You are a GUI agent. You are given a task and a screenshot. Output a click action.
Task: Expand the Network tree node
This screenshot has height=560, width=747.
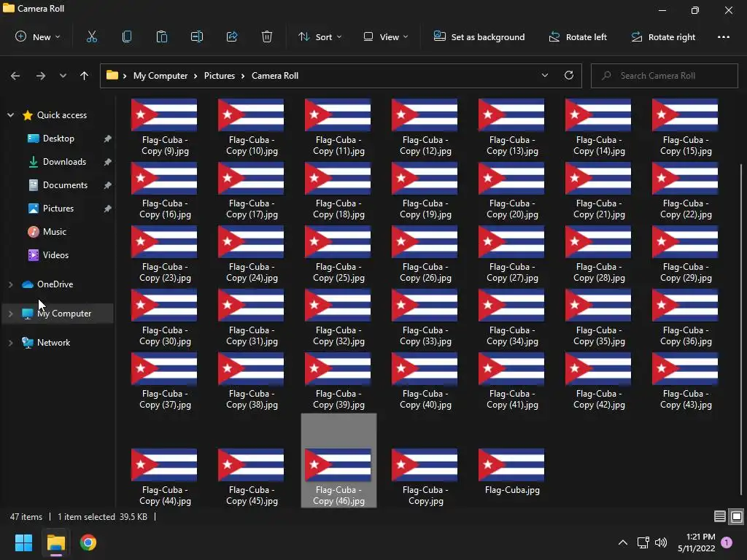10,343
